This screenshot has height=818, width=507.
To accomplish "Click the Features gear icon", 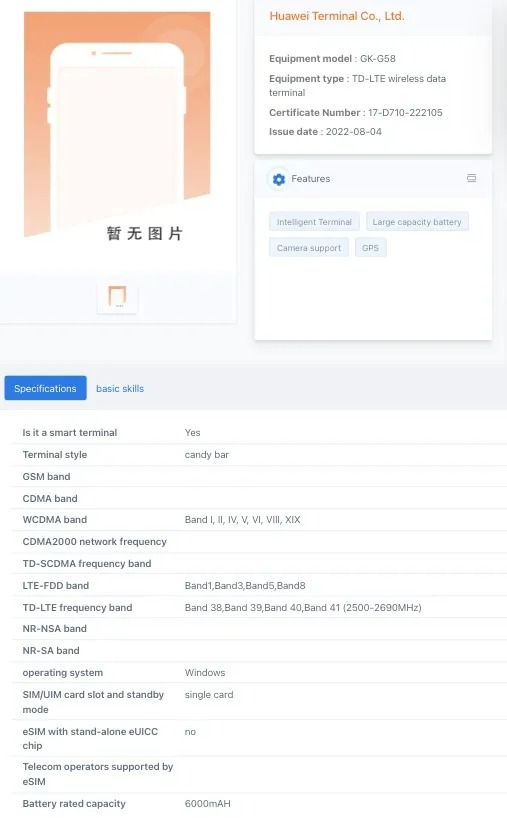I will [279, 179].
